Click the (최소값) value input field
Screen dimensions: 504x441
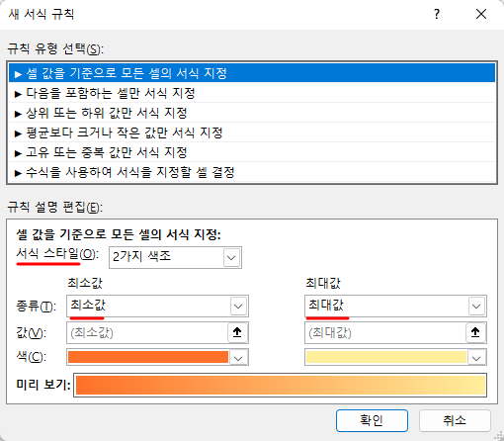(147, 333)
